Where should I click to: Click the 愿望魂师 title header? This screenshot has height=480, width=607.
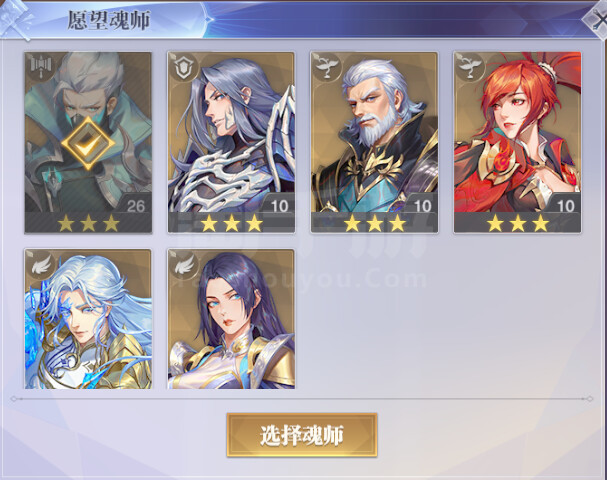point(109,20)
